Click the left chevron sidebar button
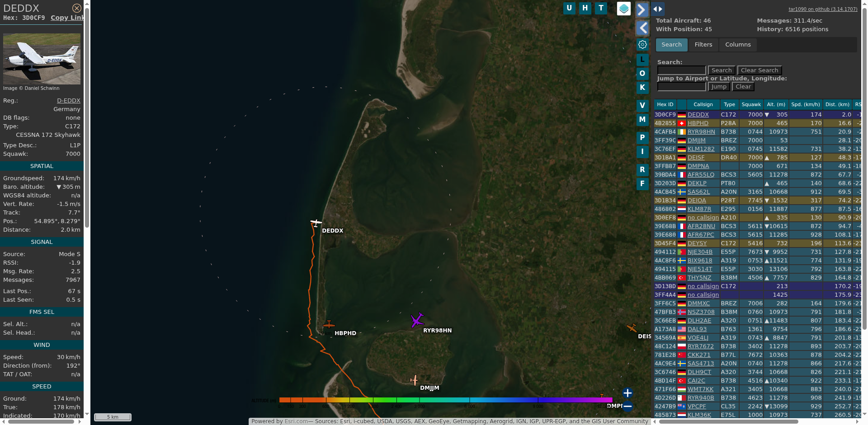 [642, 28]
